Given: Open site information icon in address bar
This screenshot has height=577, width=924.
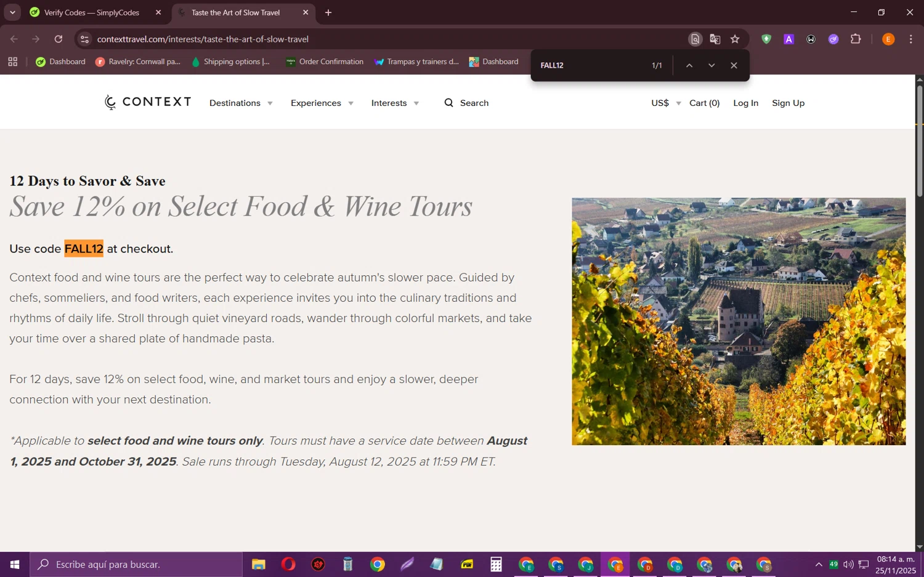Looking at the screenshot, I should (84, 39).
